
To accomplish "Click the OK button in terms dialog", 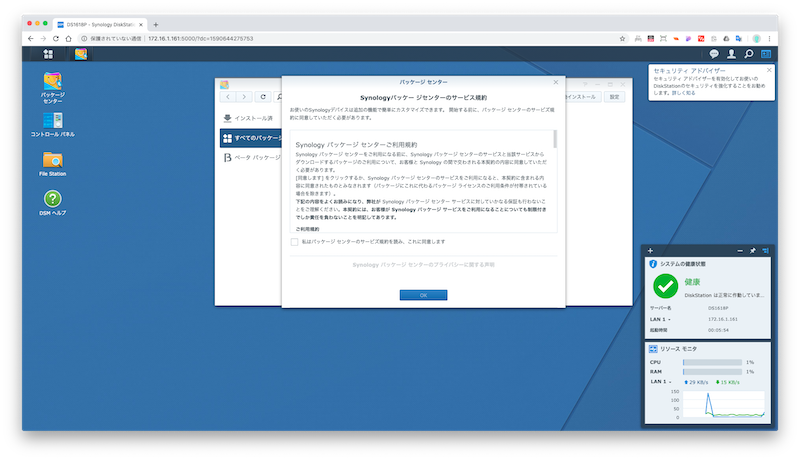I will click(x=423, y=295).
